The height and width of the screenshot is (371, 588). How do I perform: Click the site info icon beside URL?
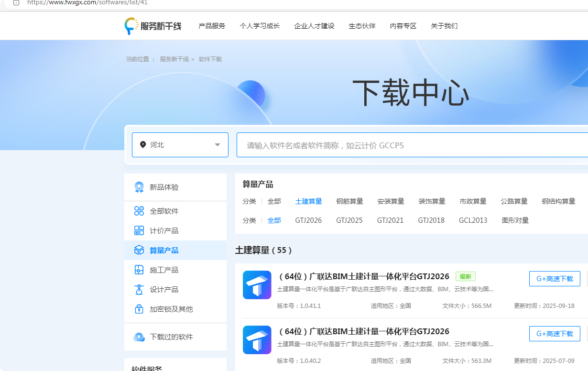[16, 2]
